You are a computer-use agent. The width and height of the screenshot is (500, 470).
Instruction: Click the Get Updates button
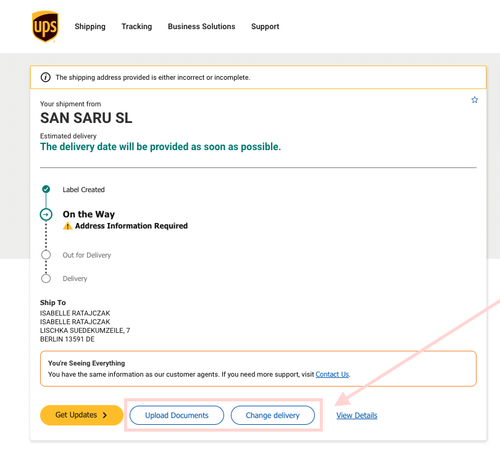(82, 415)
